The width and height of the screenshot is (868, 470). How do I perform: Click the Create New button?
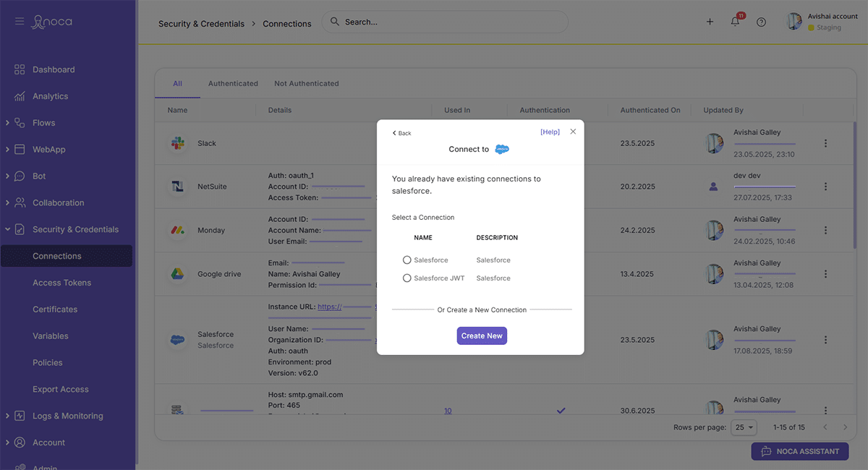482,336
